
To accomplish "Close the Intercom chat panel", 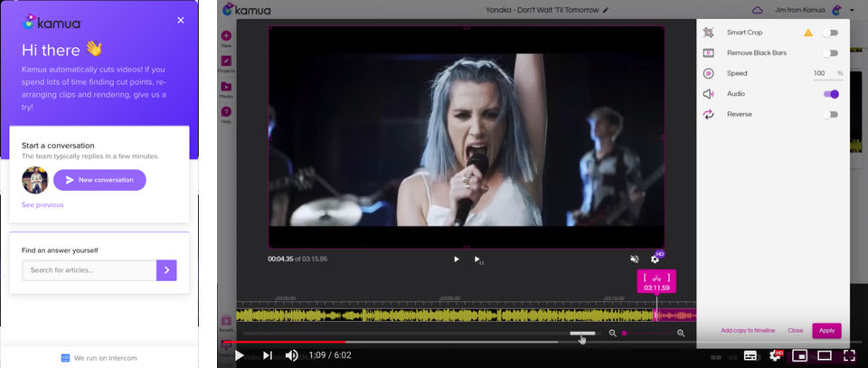I will [181, 21].
